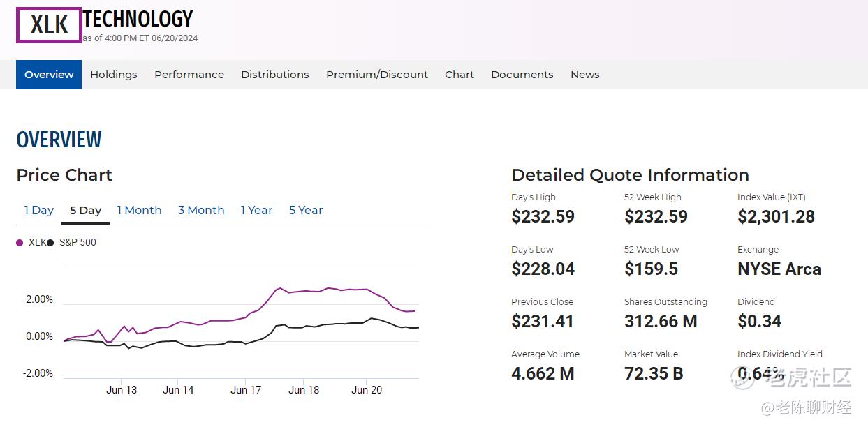Go to the Distributions tab
The image size is (868, 427).
274,75
